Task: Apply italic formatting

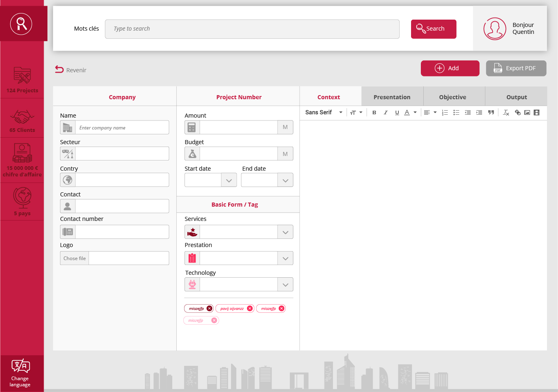Action: tap(386, 112)
